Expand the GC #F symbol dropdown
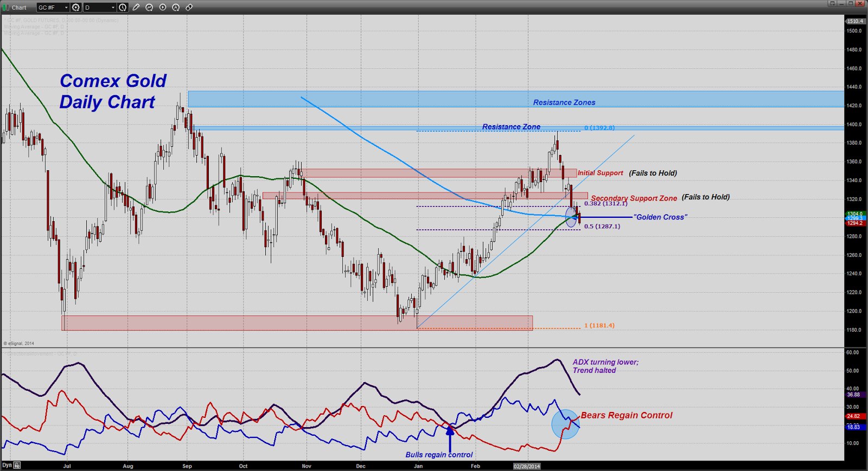Image resolution: width=868 pixels, height=471 pixels. click(66, 8)
